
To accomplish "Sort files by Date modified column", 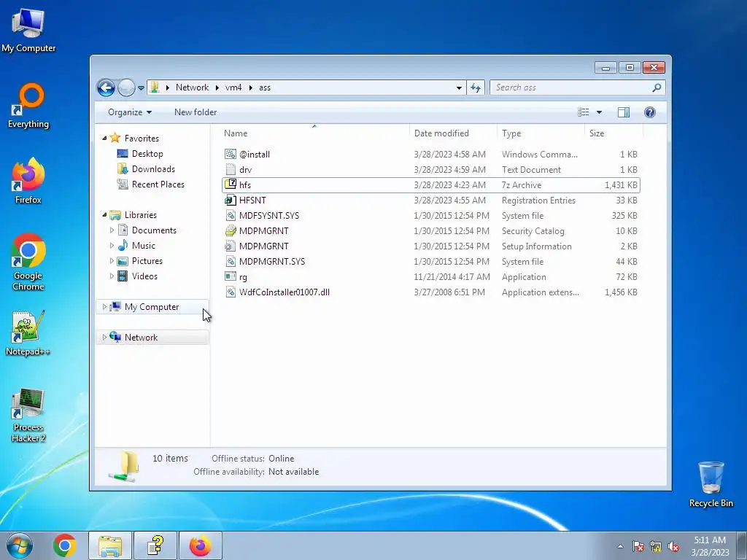I will [x=441, y=133].
